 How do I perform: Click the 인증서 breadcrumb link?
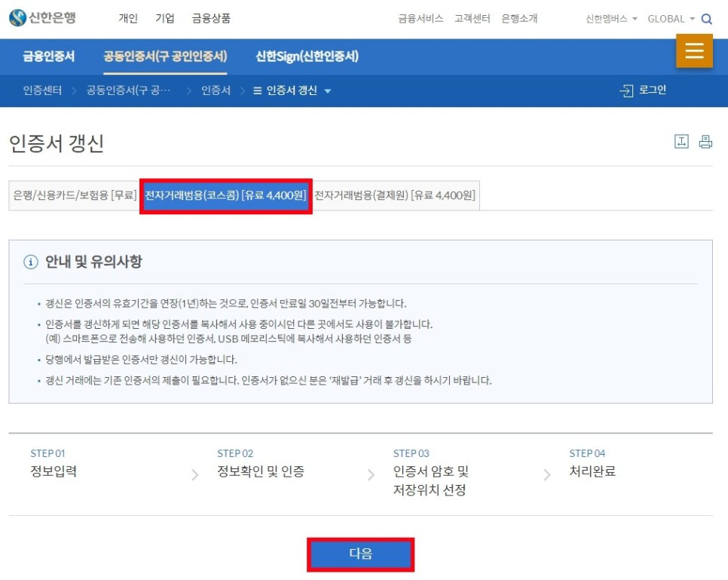[x=216, y=91]
